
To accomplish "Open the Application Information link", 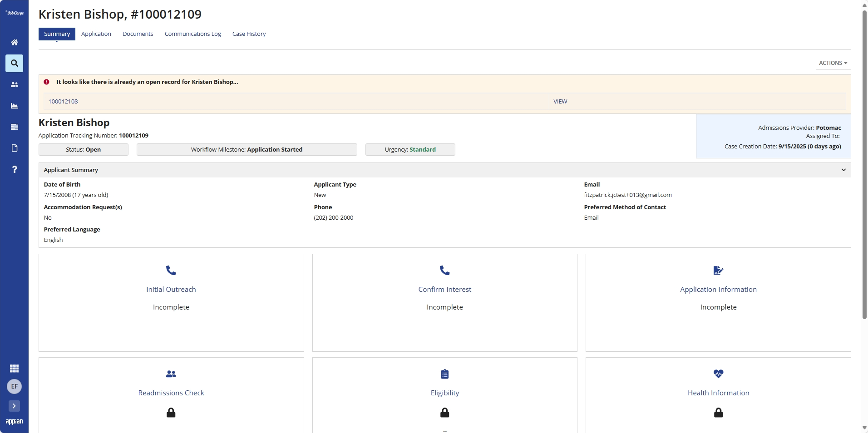I will coord(718,290).
